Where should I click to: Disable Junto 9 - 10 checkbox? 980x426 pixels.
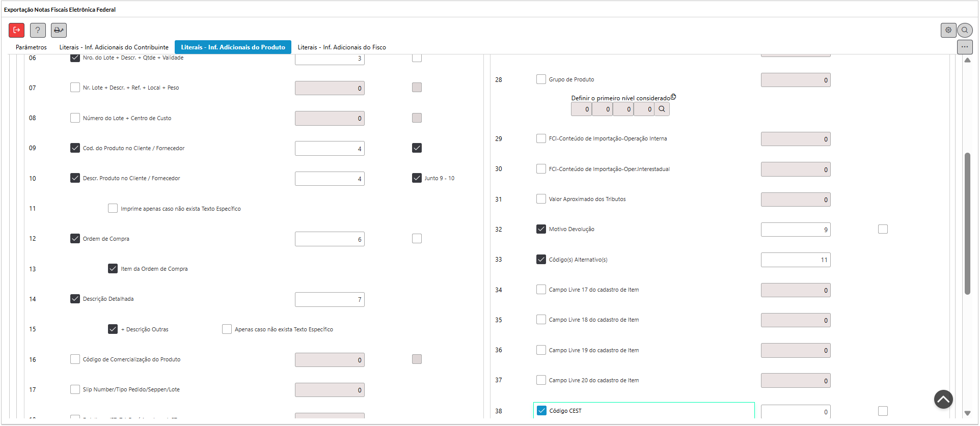click(417, 178)
